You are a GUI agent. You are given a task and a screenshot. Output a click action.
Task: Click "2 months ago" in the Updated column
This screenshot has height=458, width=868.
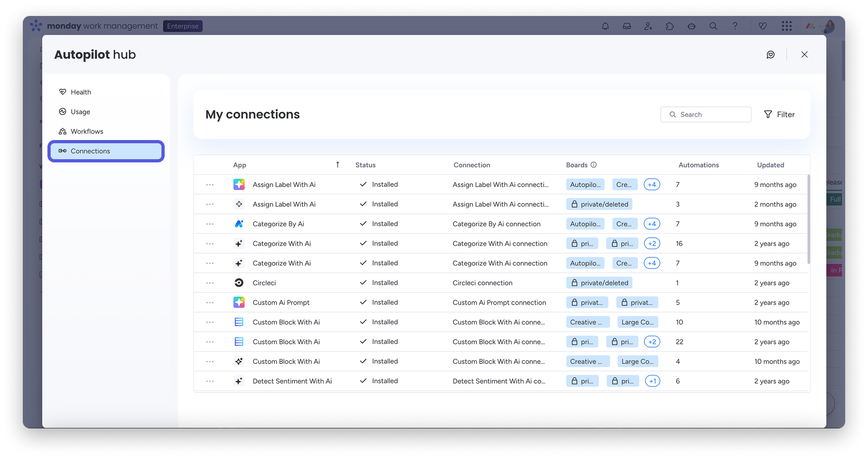775,204
